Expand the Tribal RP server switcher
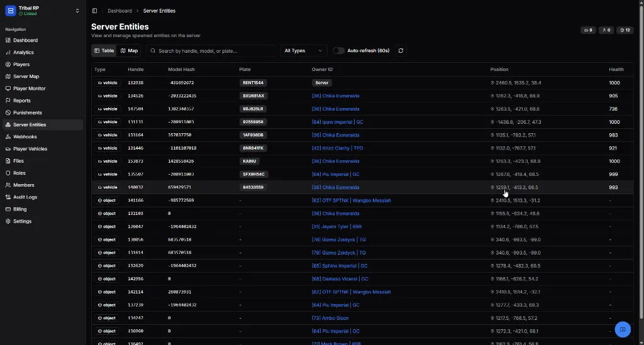 point(77,11)
